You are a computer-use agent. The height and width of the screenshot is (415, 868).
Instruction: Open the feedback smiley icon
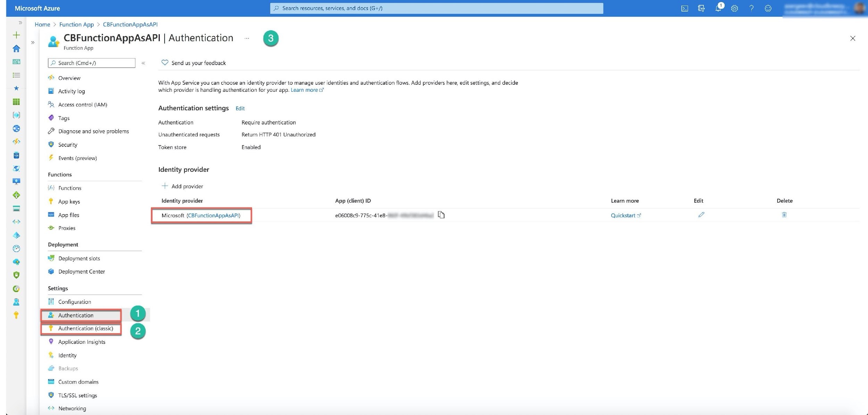click(x=768, y=8)
